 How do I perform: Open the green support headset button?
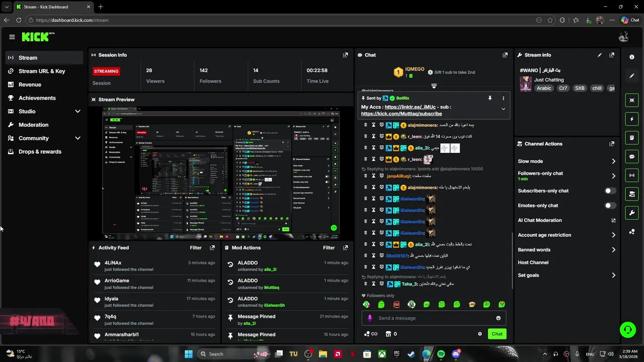click(x=627, y=330)
